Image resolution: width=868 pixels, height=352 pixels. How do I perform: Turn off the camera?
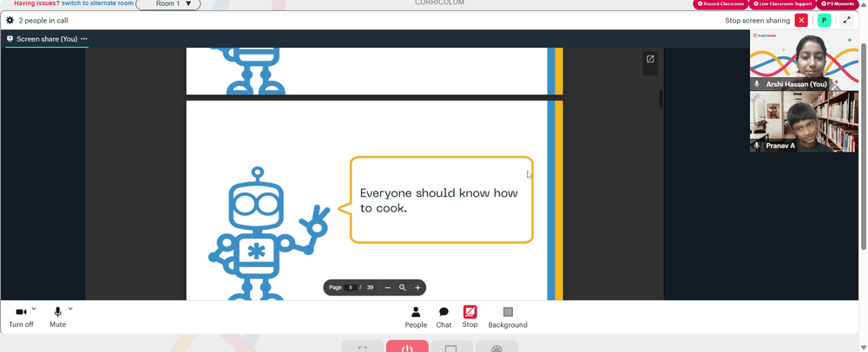21,317
